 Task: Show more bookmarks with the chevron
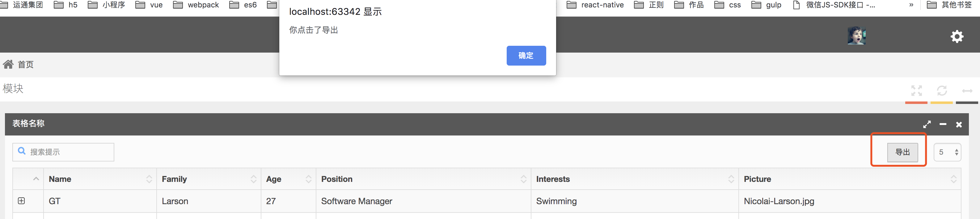click(911, 5)
